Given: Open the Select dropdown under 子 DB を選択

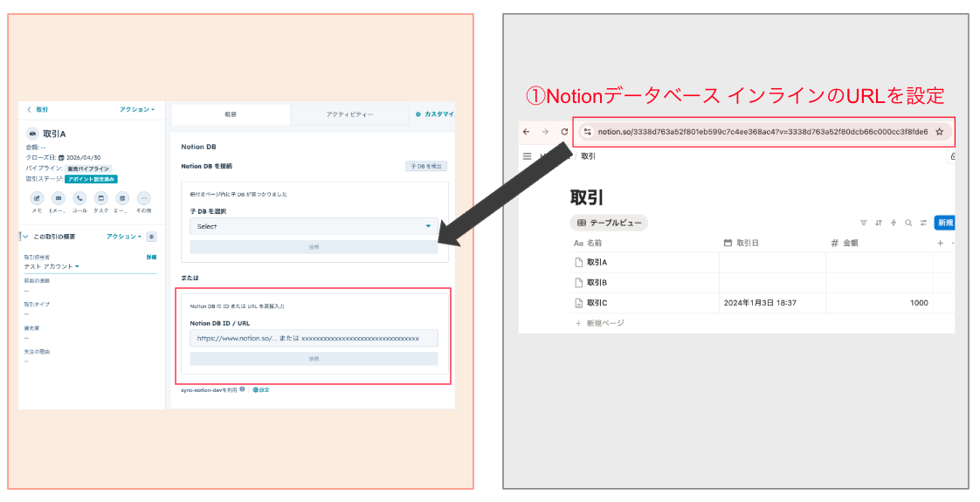Looking at the screenshot, I should coord(314,226).
